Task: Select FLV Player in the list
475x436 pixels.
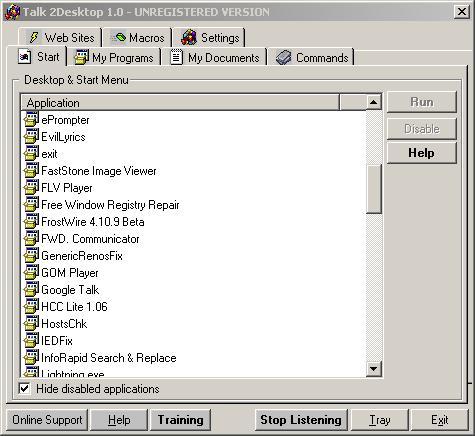Action: [67, 188]
